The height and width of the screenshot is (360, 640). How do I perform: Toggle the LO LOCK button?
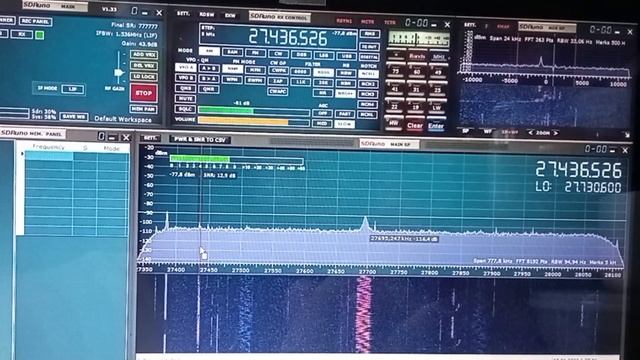[144, 76]
